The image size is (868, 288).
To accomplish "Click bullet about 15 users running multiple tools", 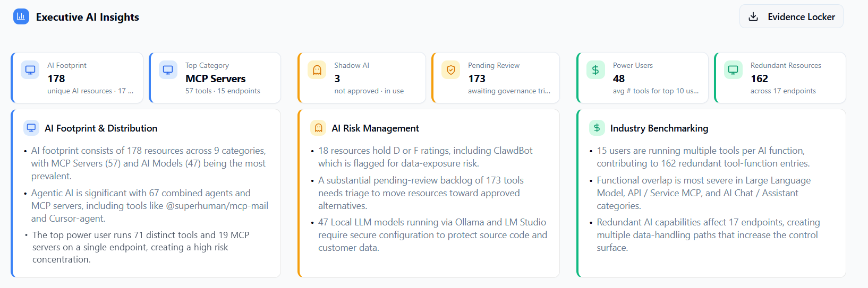I will (703, 157).
